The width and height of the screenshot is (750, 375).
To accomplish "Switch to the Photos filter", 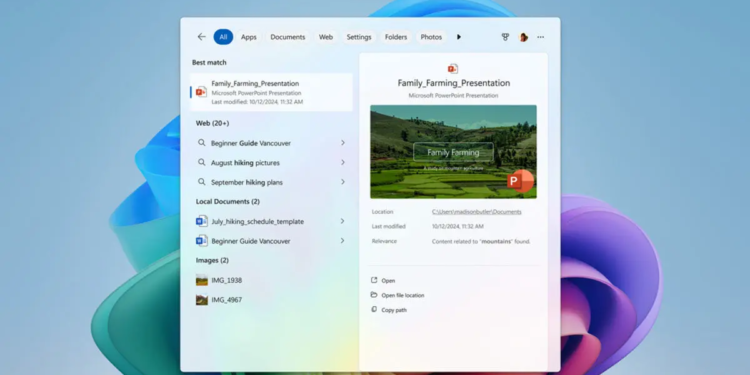I will [431, 37].
